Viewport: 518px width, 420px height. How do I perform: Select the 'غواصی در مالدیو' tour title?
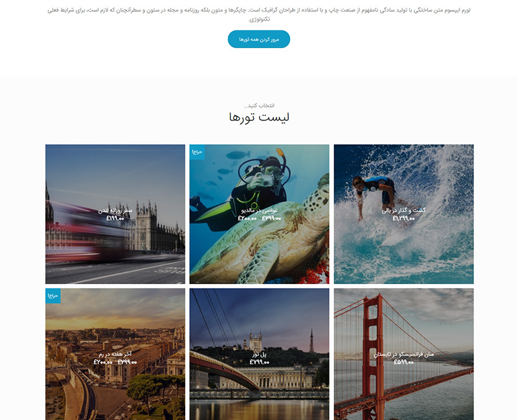click(x=260, y=210)
